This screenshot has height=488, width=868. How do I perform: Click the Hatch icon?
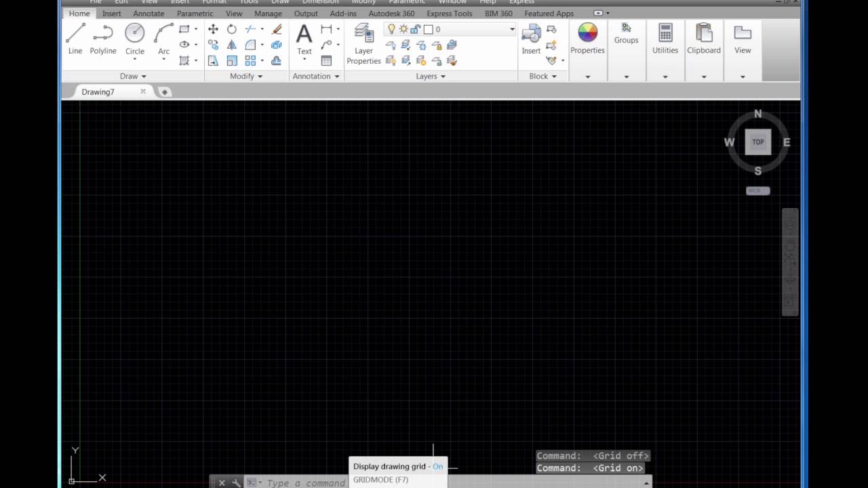[184, 60]
